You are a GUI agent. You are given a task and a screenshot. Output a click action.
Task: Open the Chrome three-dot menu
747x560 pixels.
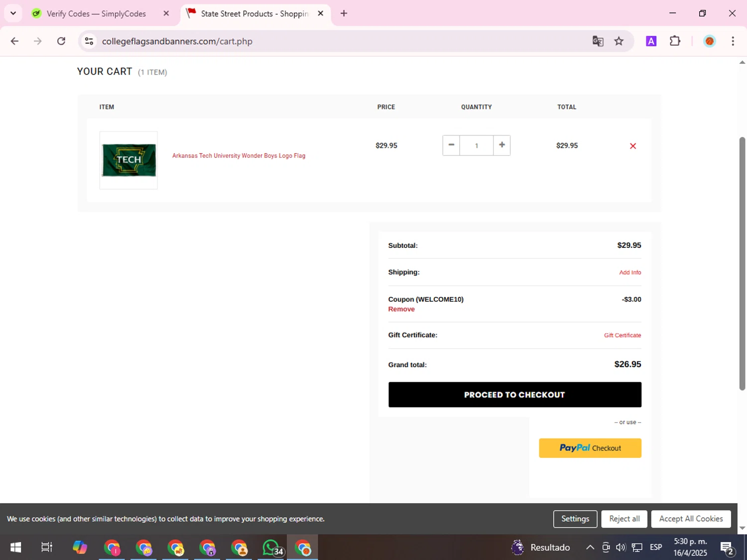click(733, 41)
